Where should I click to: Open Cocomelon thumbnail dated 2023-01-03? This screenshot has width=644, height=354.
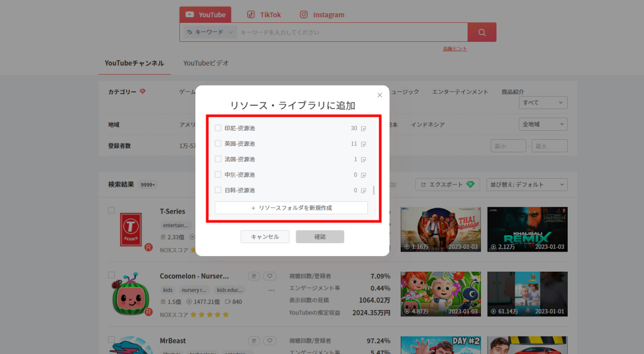(x=441, y=294)
